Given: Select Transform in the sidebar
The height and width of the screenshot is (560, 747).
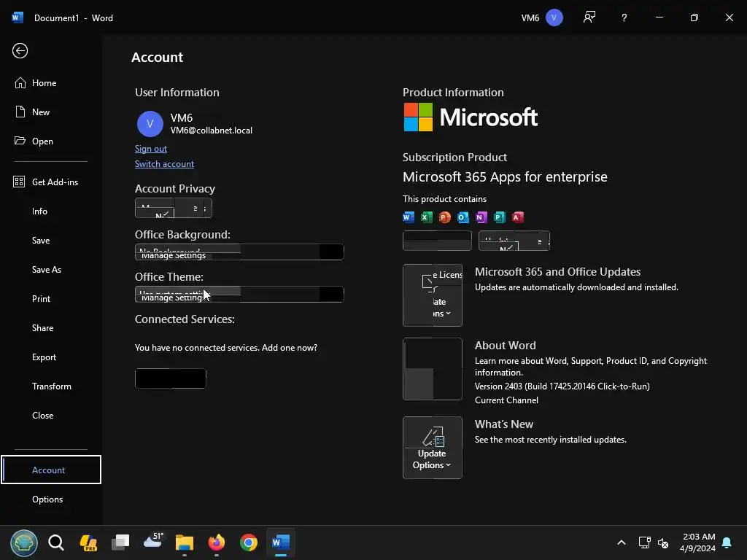Looking at the screenshot, I should [52, 386].
